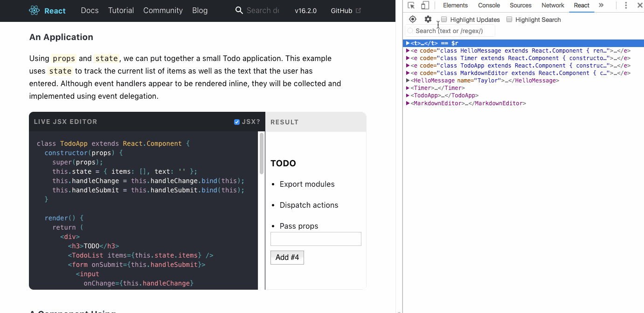This screenshot has height=313, width=644.
Task: Open DevTools three-dot customize menu
Action: (x=626, y=6)
